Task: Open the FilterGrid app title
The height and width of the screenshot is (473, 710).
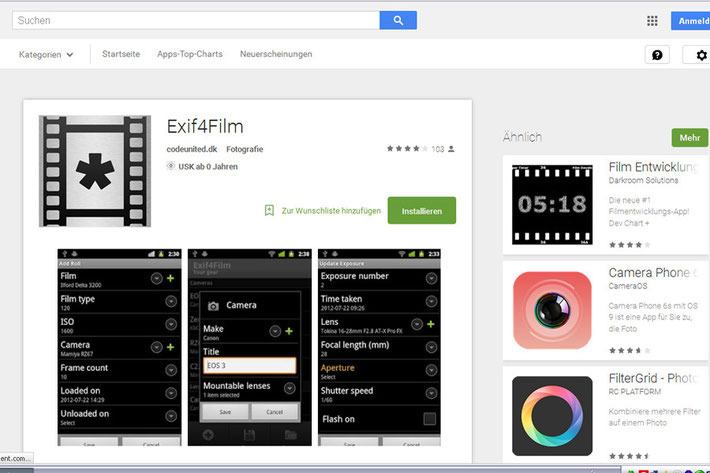Action: (x=653, y=378)
